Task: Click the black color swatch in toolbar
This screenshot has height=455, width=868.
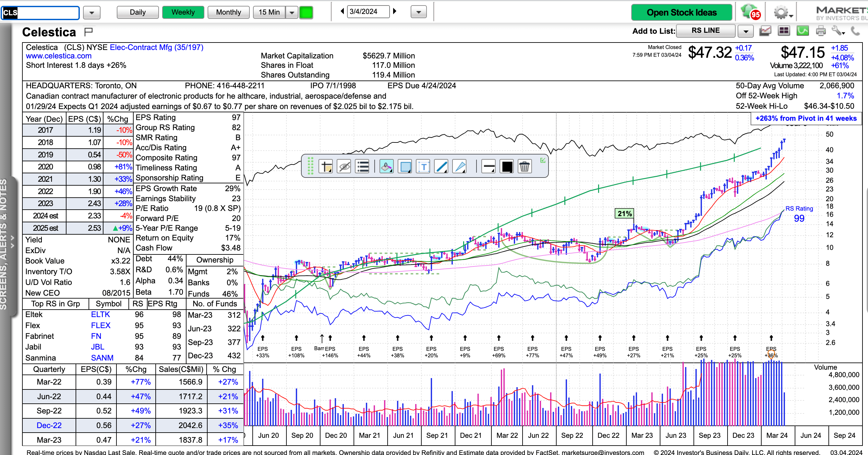Action: pos(507,166)
